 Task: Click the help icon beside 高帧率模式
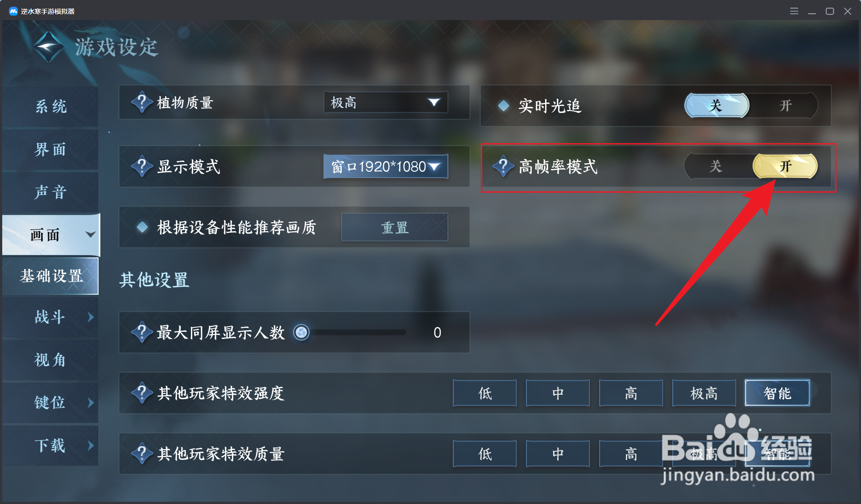click(x=503, y=166)
